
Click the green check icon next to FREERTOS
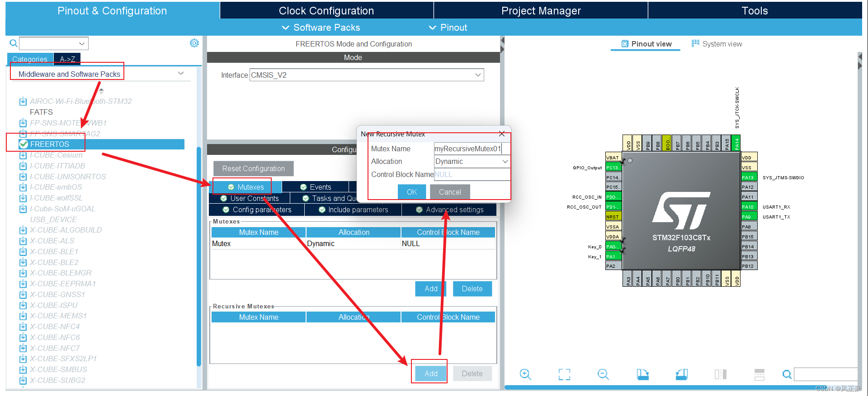24,144
